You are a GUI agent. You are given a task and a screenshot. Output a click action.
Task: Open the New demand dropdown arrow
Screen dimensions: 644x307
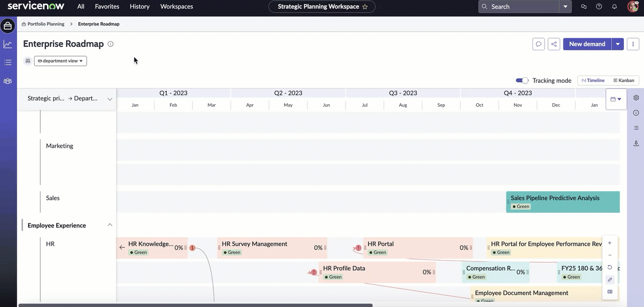tap(618, 44)
